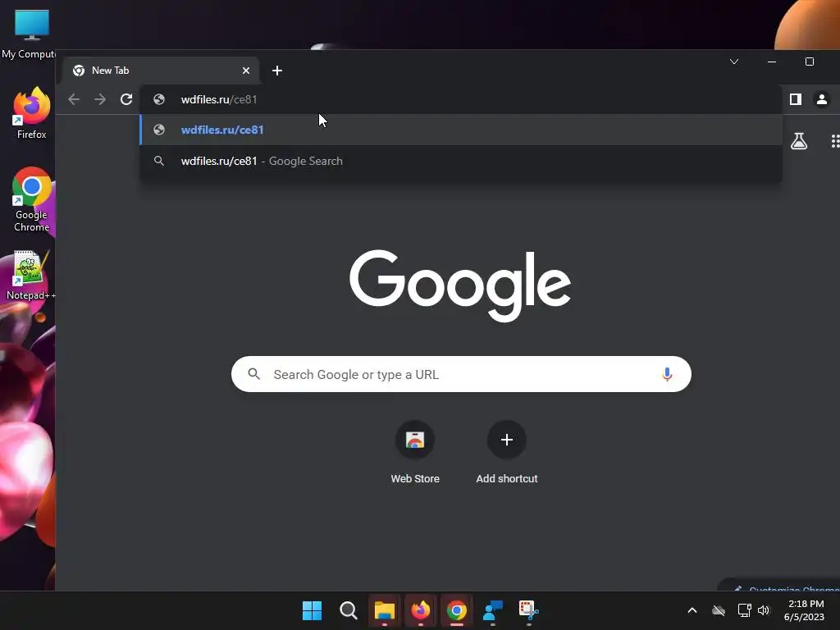Click the Google logo
The width and height of the screenshot is (840, 630).
pos(459,285)
